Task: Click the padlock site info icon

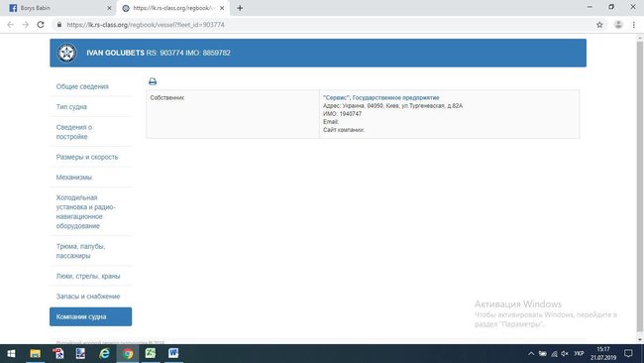Action: point(59,25)
